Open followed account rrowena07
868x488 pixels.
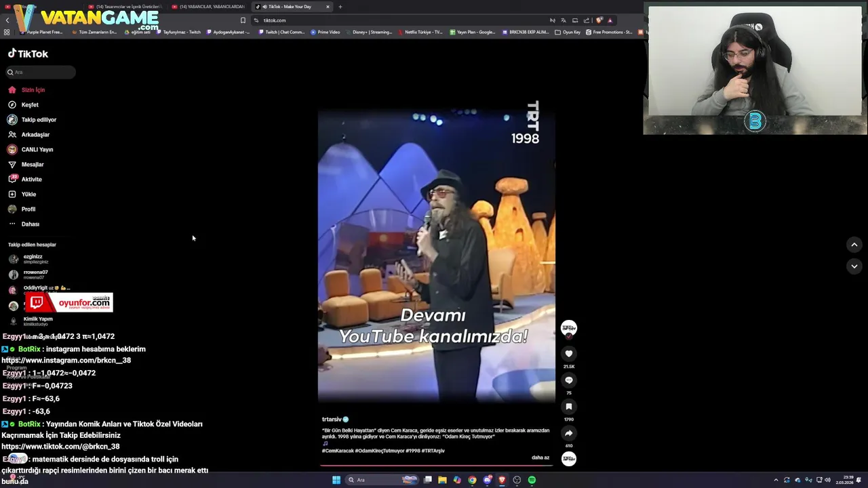(28, 274)
